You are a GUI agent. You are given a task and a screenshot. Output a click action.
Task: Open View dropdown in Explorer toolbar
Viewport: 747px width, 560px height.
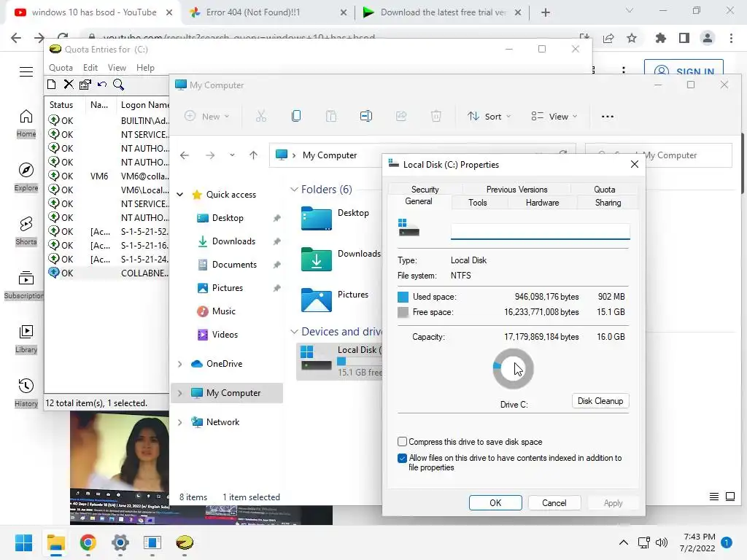tap(554, 116)
